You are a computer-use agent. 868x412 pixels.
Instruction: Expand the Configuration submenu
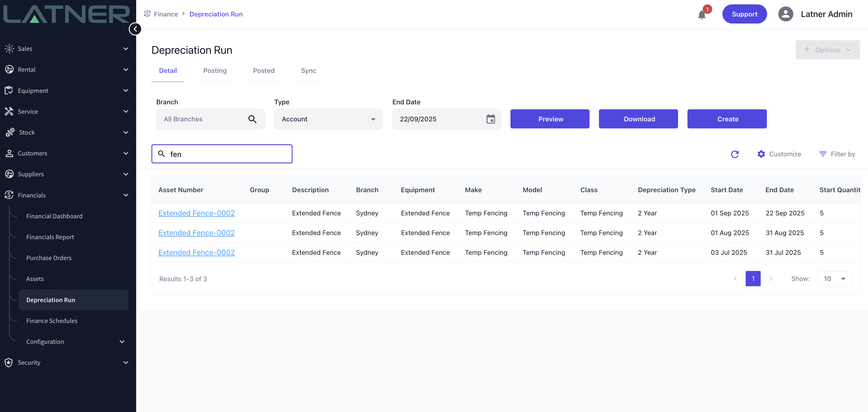(122, 341)
